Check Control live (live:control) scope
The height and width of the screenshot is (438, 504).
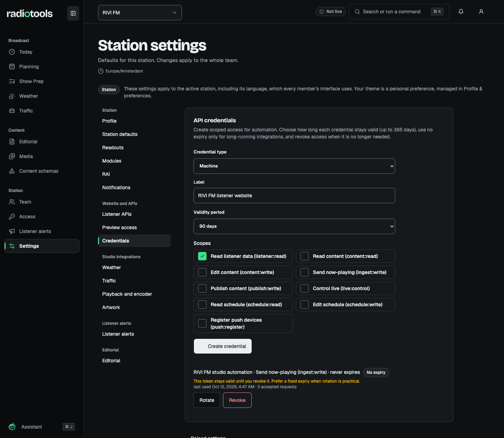tap(304, 288)
